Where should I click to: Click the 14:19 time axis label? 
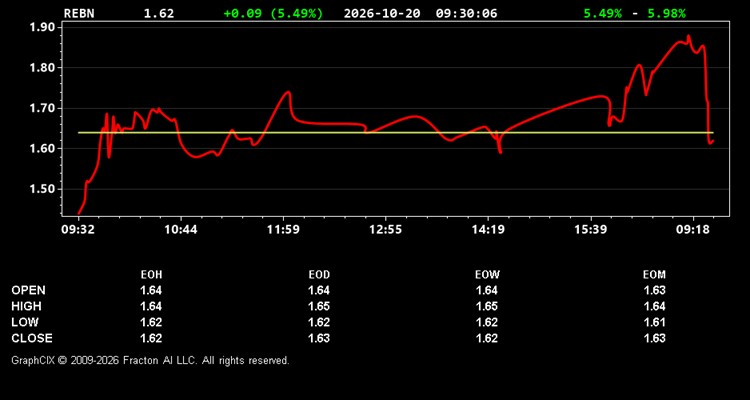[488, 229]
